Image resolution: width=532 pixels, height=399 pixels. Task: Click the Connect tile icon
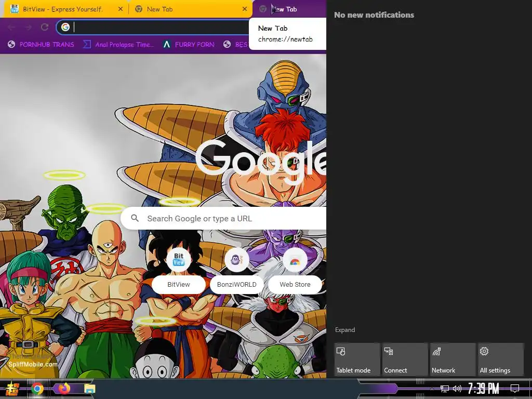[389, 351]
